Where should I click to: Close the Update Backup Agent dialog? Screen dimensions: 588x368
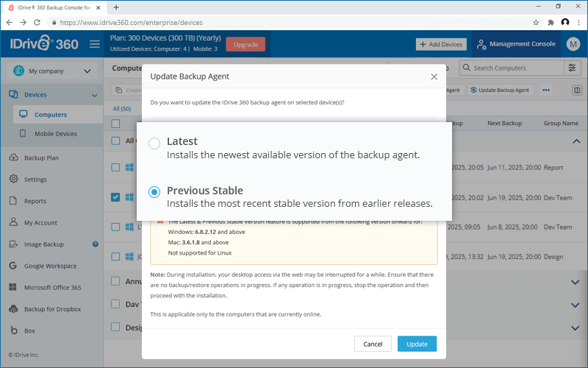434,77
